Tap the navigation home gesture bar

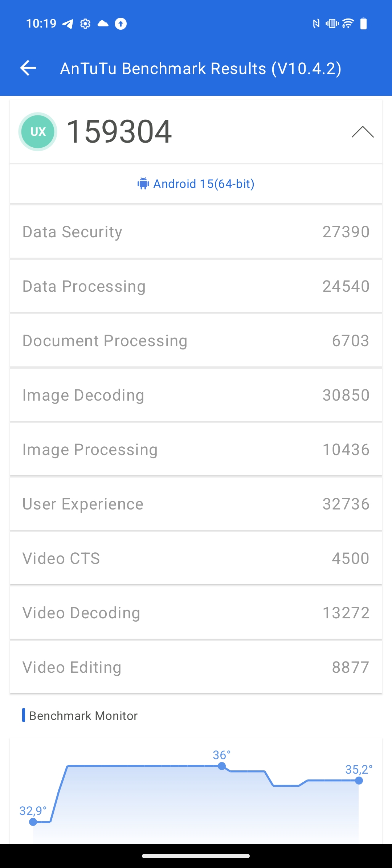tap(196, 856)
